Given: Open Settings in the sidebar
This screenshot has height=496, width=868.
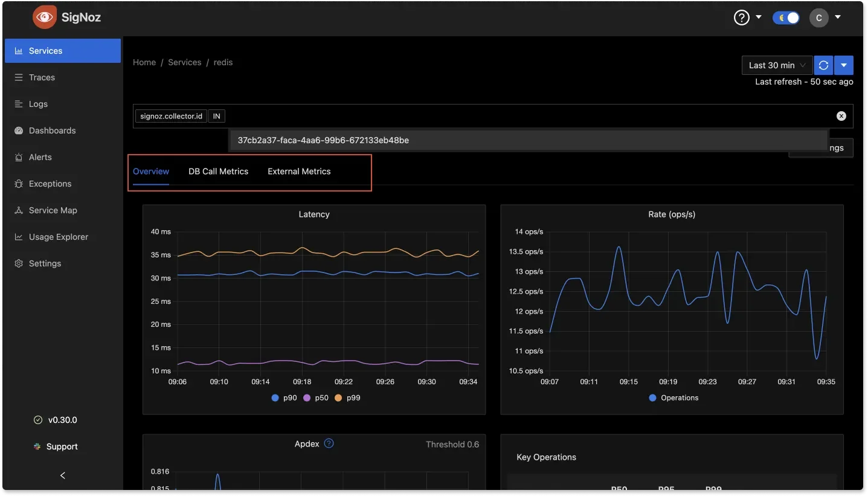Looking at the screenshot, I should pyautogui.click(x=63, y=263).
